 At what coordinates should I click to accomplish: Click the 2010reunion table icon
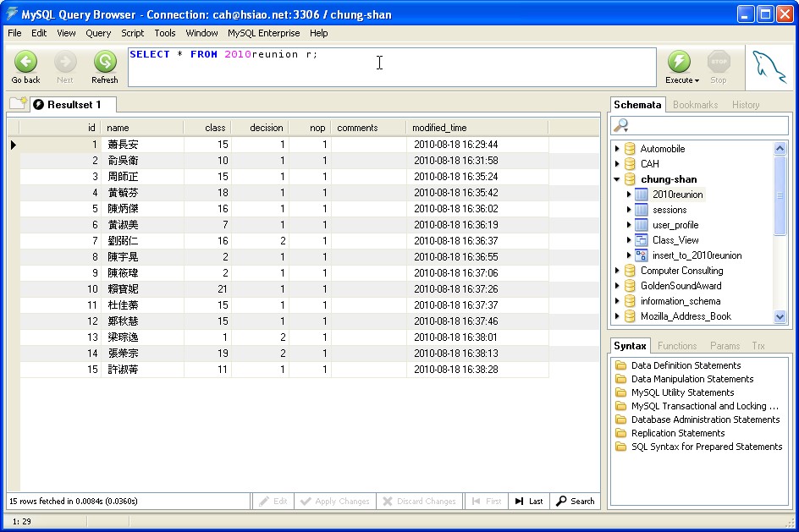tap(642, 195)
